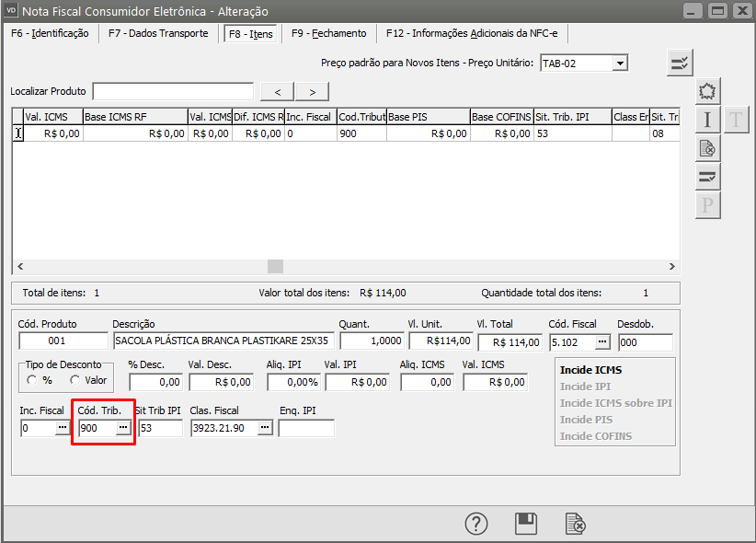Click the bold I icon in sidebar

707,120
